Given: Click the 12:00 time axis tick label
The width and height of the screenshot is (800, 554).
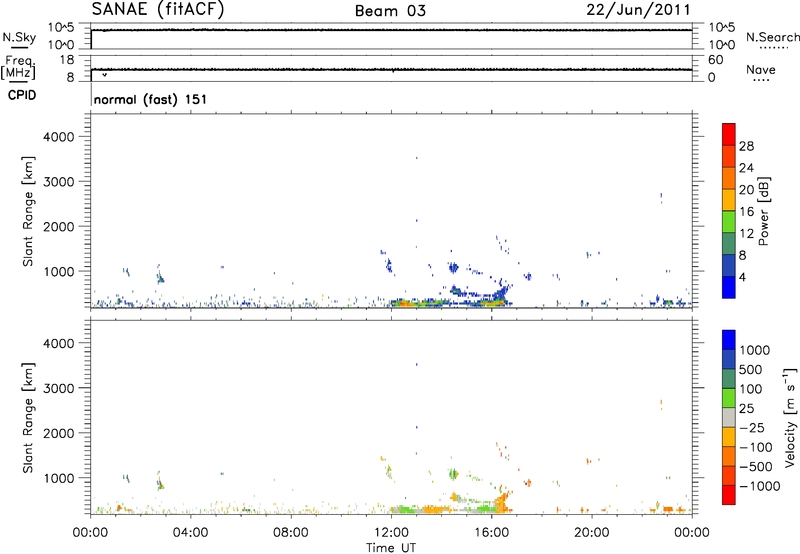Looking at the screenshot, I should pyautogui.click(x=391, y=533).
